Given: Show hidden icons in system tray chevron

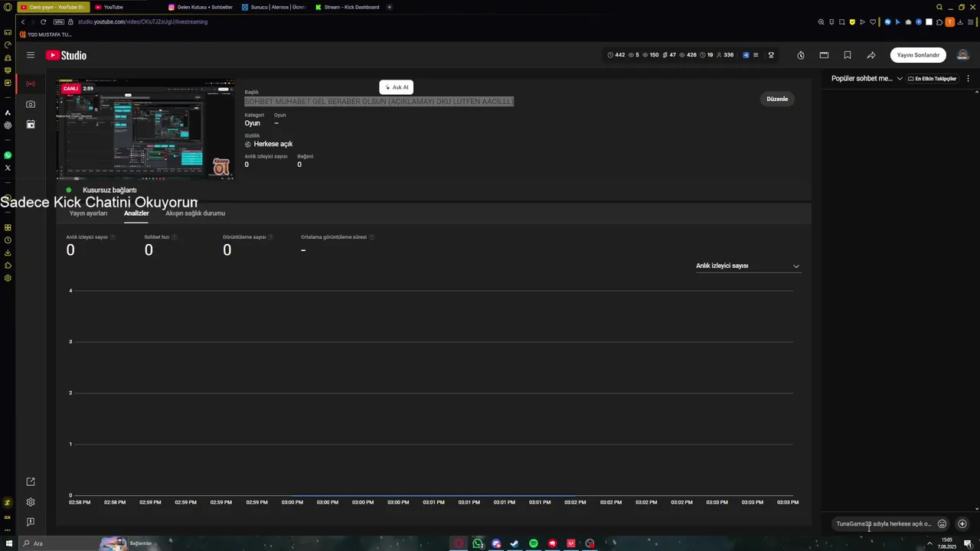Looking at the screenshot, I should click(x=929, y=543).
